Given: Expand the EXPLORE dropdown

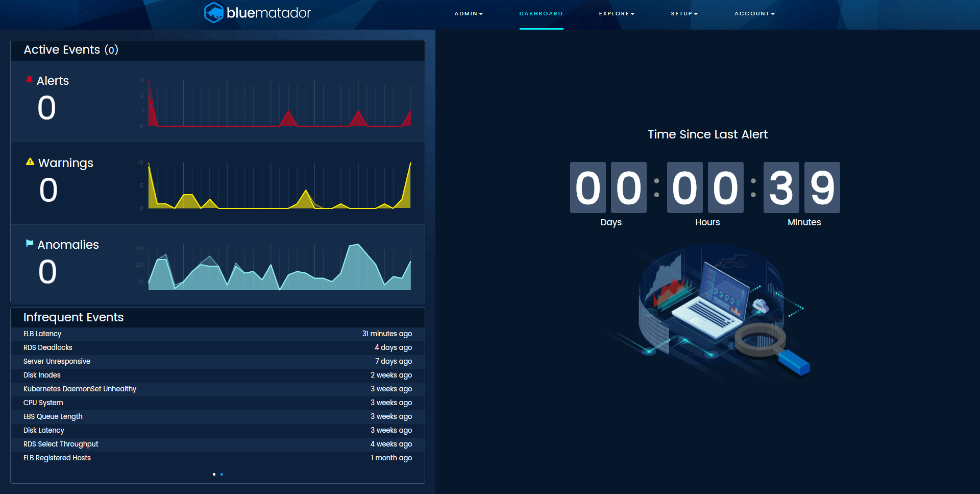Looking at the screenshot, I should coord(617,14).
